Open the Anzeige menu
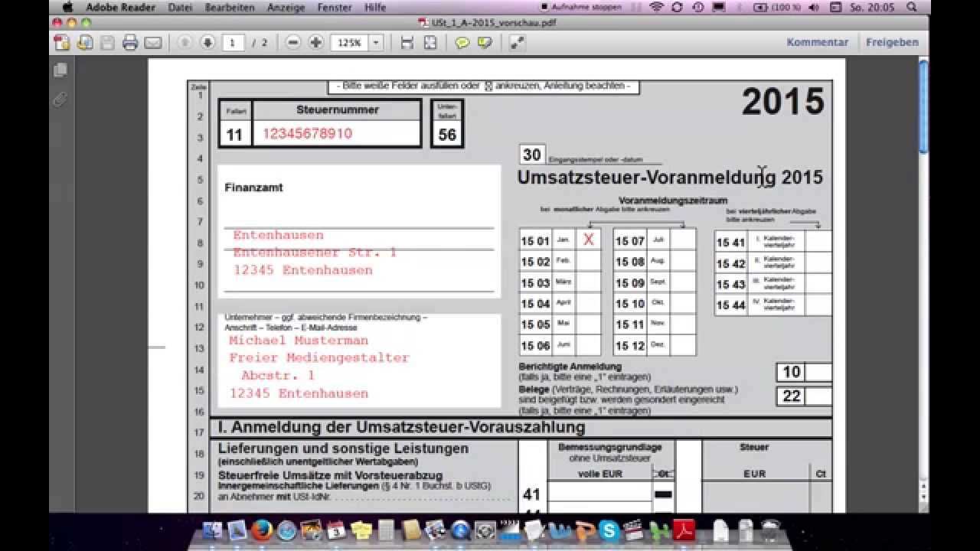 coord(286,8)
